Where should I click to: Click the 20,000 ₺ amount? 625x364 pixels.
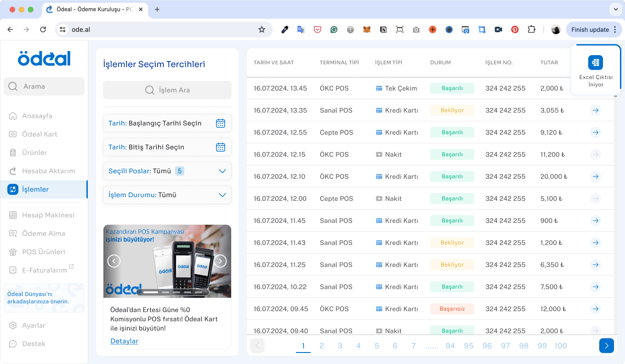pos(554,176)
